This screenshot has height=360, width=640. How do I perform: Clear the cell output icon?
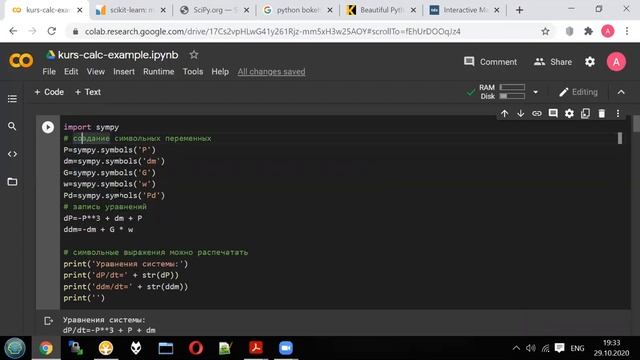(x=48, y=321)
